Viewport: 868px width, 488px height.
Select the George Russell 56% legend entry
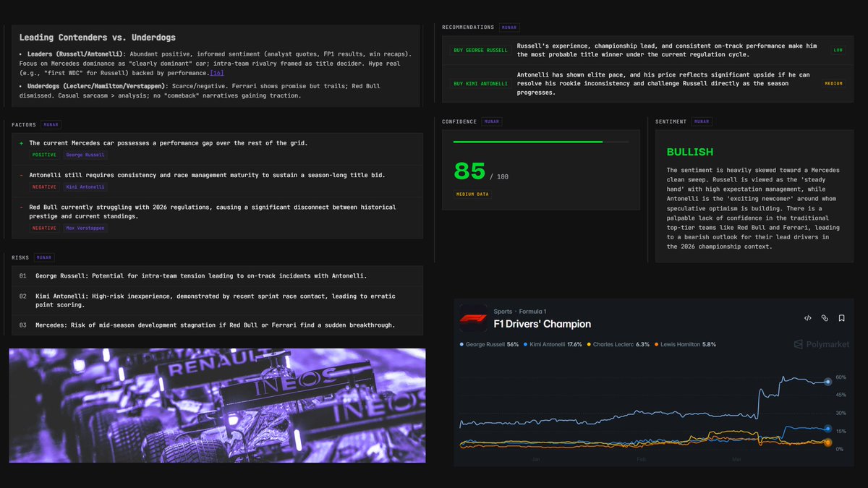(490, 344)
